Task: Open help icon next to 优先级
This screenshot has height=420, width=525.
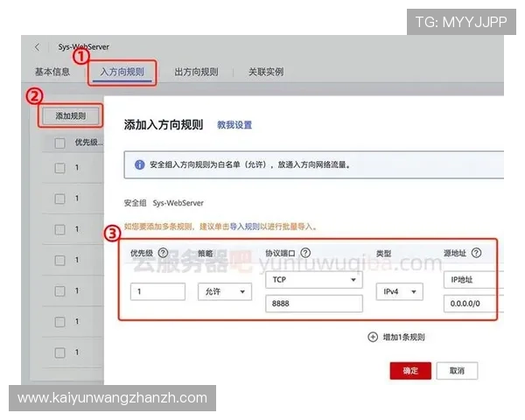Action: [163, 253]
